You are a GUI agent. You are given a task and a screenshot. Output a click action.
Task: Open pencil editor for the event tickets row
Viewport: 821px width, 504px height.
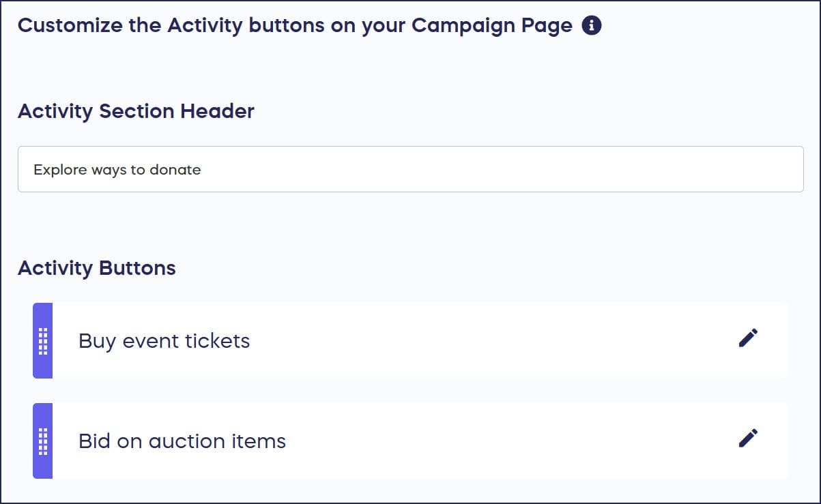pos(748,338)
